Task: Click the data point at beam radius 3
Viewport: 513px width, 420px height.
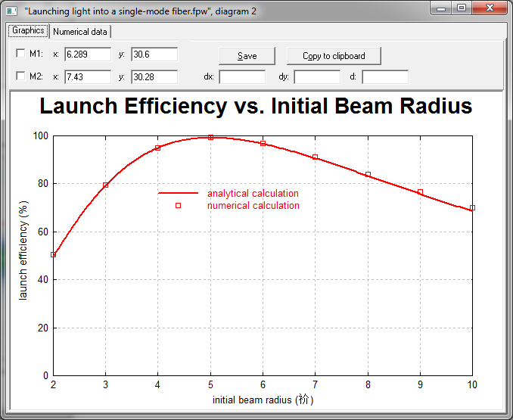Action: pyautogui.click(x=105, y=185)
